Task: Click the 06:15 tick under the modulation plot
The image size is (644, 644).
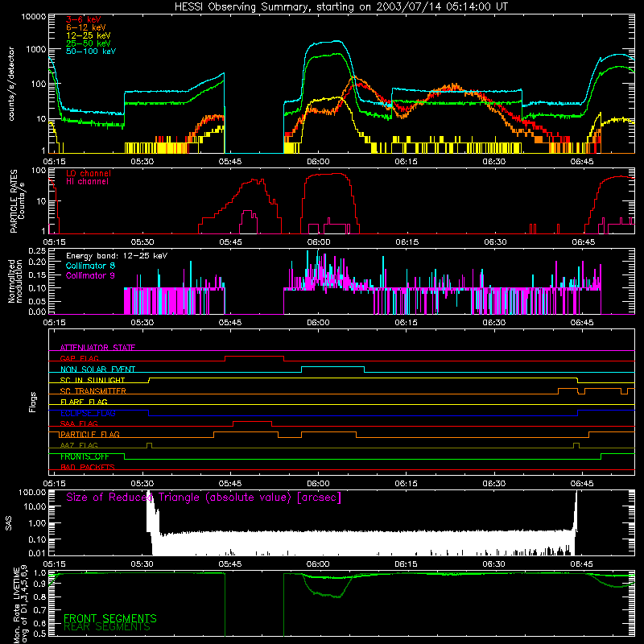Action: (407, 323)
